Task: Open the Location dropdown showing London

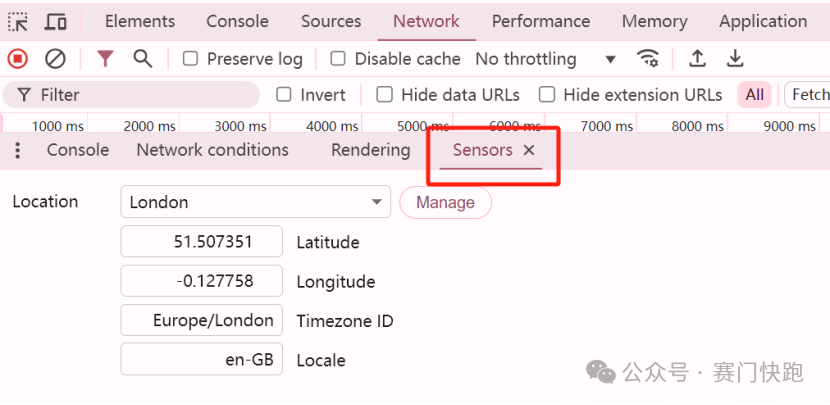Action: pyautogui.click(x=255, y=202)
